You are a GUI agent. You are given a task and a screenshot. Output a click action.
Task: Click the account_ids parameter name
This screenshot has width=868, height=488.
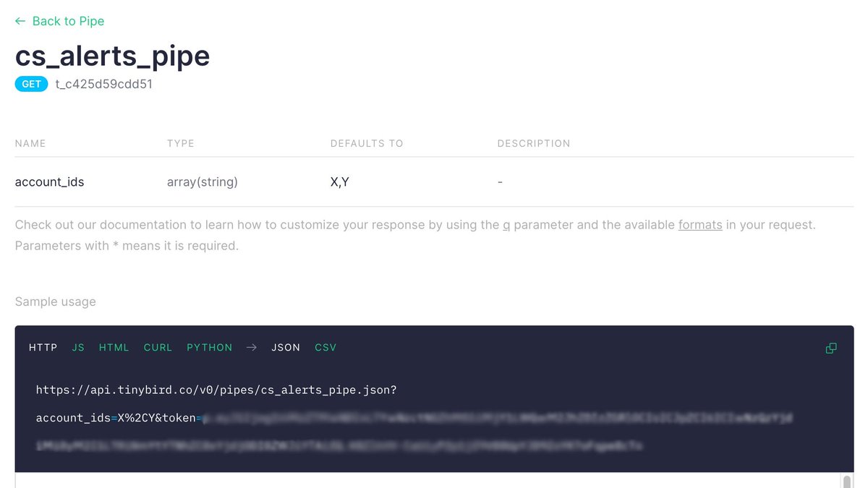pos(49,182)
